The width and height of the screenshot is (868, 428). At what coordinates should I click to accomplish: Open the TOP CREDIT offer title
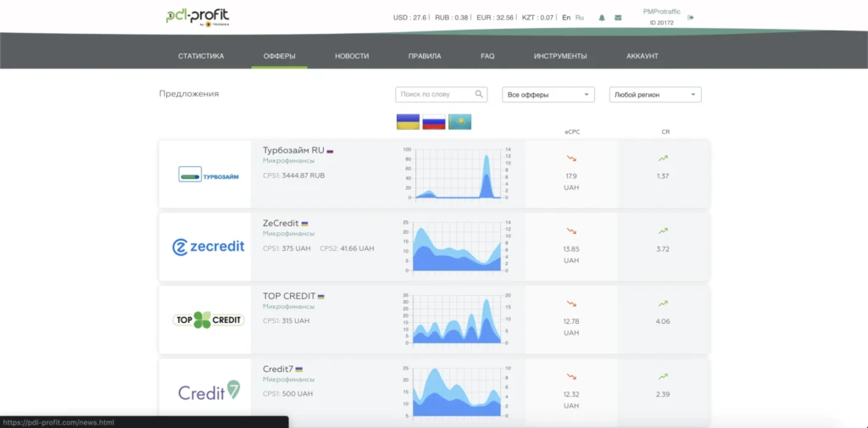coord(289,297)
